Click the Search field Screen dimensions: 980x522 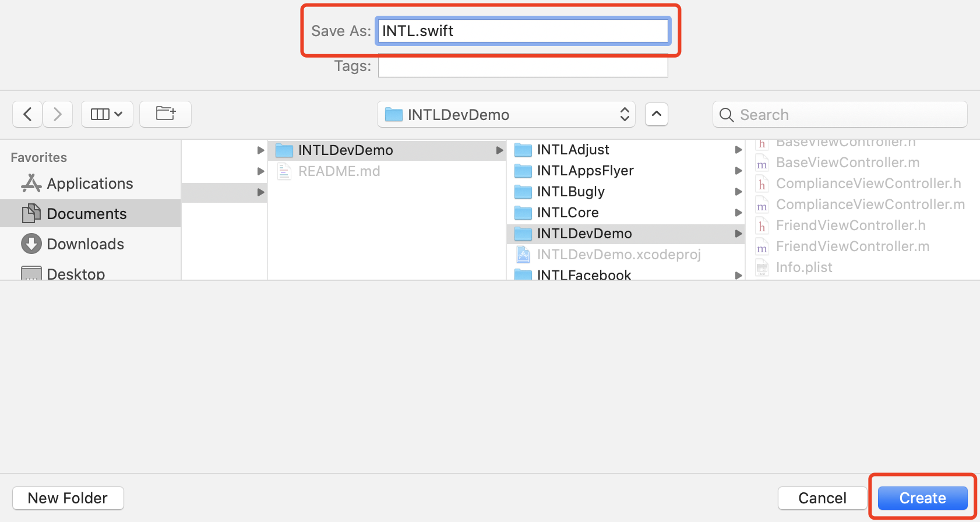tap(840, 114)
